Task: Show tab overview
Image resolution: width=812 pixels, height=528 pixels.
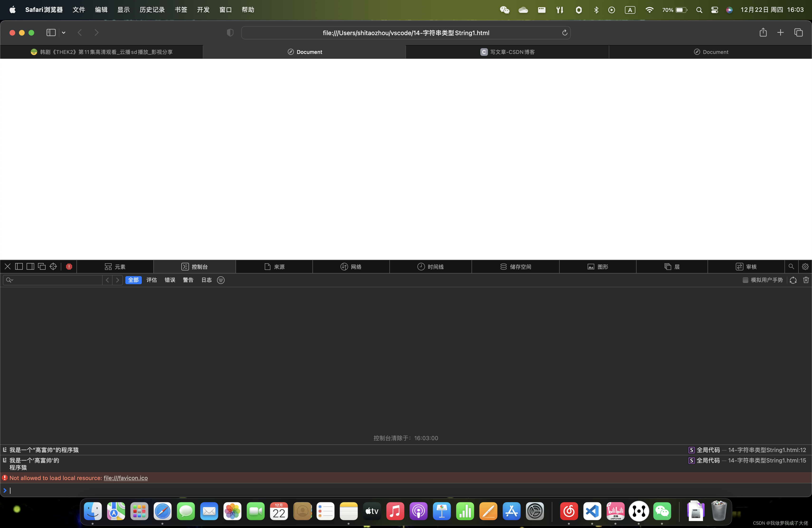Action: (x=798, y=32)
